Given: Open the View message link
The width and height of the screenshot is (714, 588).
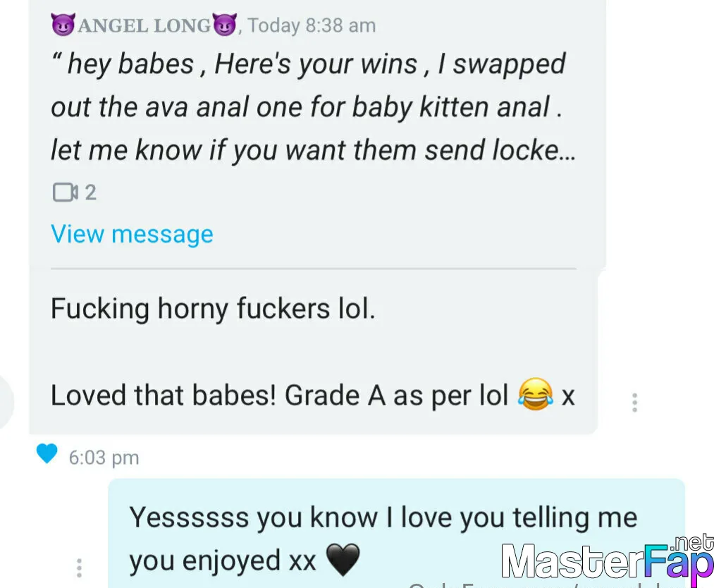Looking at the screenshot, I should [x=132, y=234].
